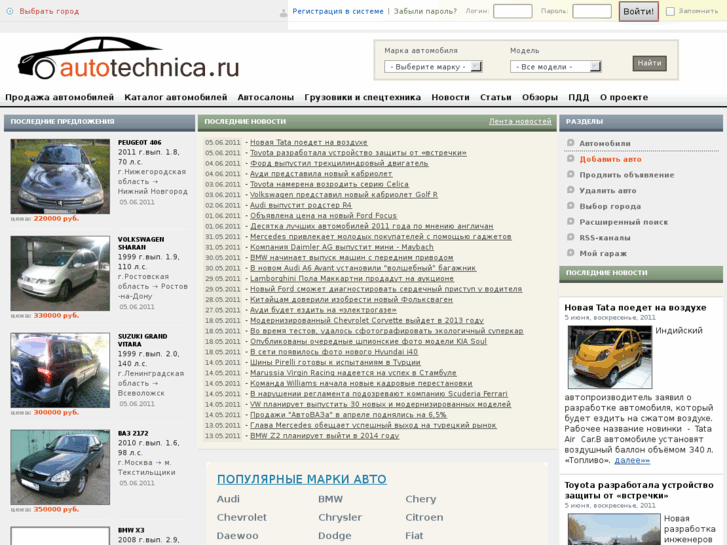
Task: Open Регистрация в системе link
Action: pyautogui.click(x=338, y=11)
